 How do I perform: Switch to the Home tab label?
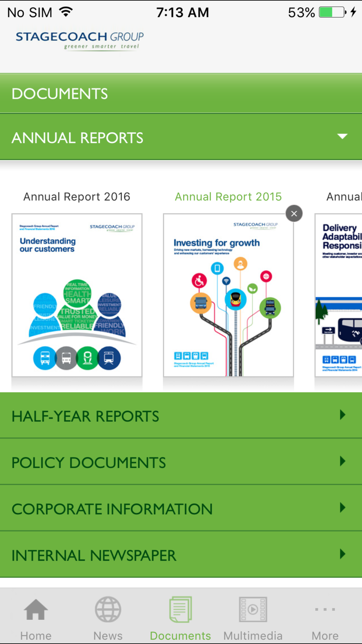pyautogui.click(x=36, y=636)
